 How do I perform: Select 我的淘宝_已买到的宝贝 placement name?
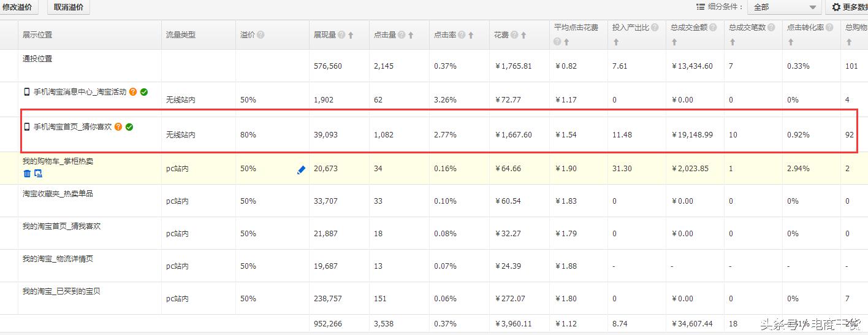61,291
